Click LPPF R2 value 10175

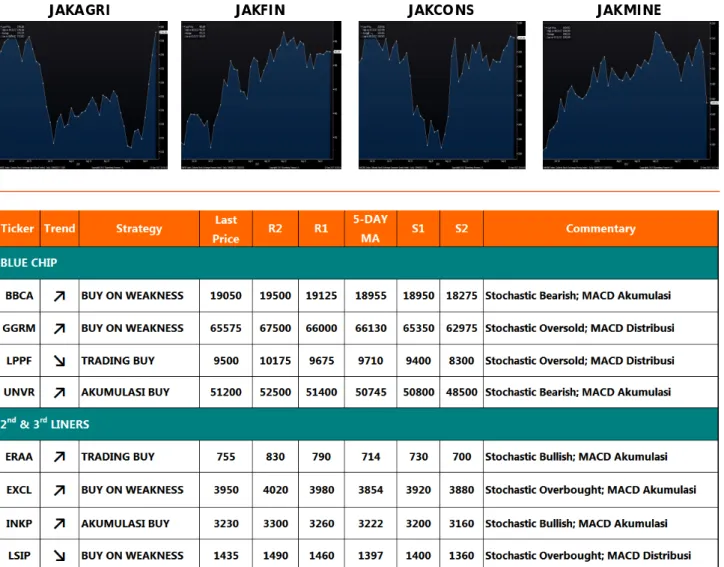tap(275, 361)
